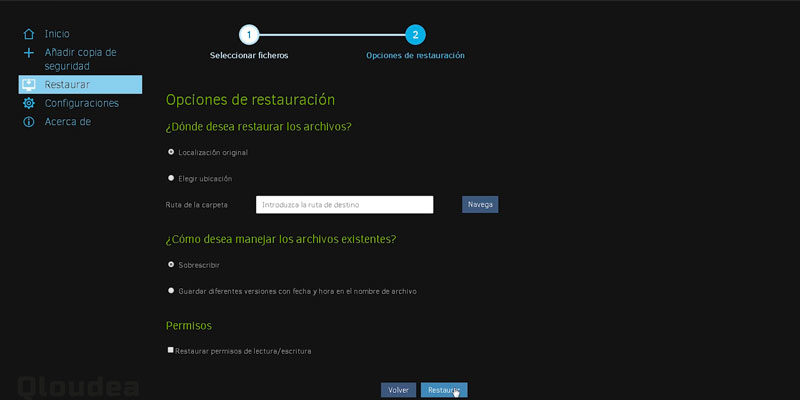Click step 2 circle
The height and width of the screenshot is (400, 800).
415,35
